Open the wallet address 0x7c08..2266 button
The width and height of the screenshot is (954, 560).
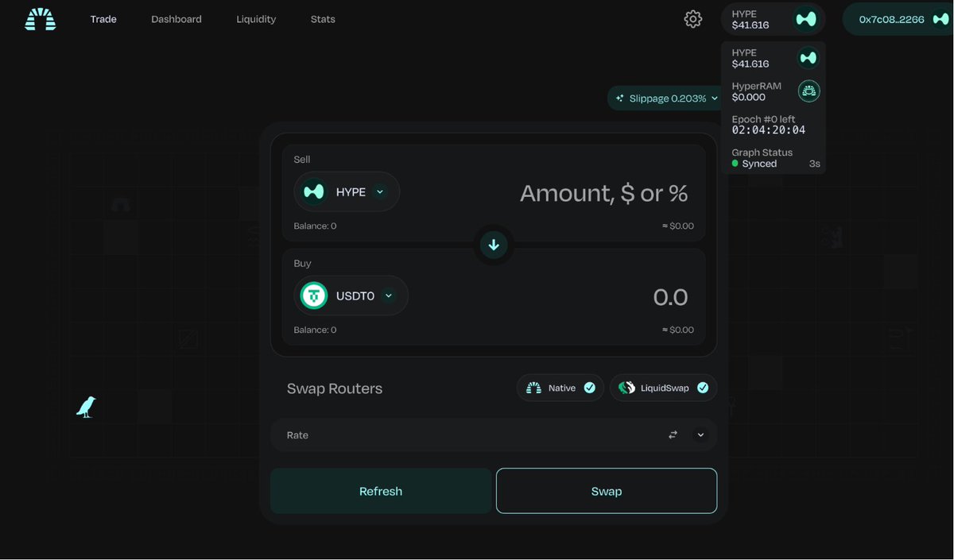[x=898, y=19]
